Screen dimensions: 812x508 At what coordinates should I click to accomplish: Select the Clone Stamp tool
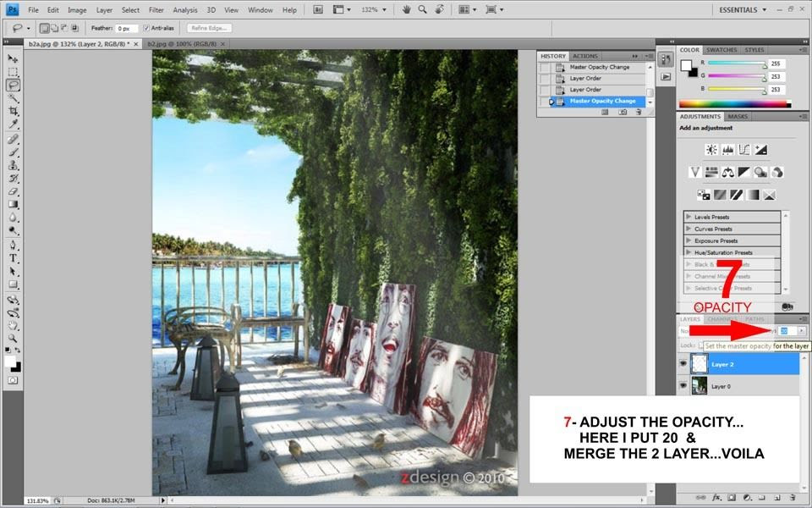tap(13, 165)
